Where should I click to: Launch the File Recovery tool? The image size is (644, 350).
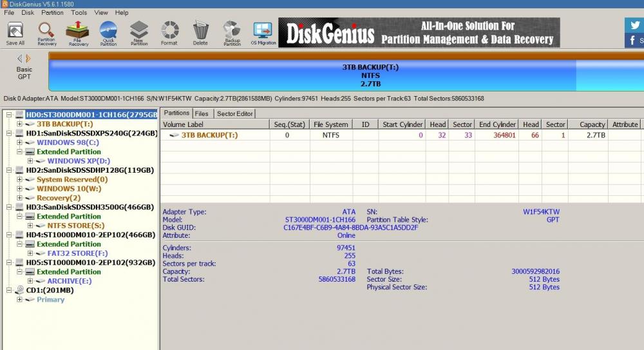(x=78, y=32)
